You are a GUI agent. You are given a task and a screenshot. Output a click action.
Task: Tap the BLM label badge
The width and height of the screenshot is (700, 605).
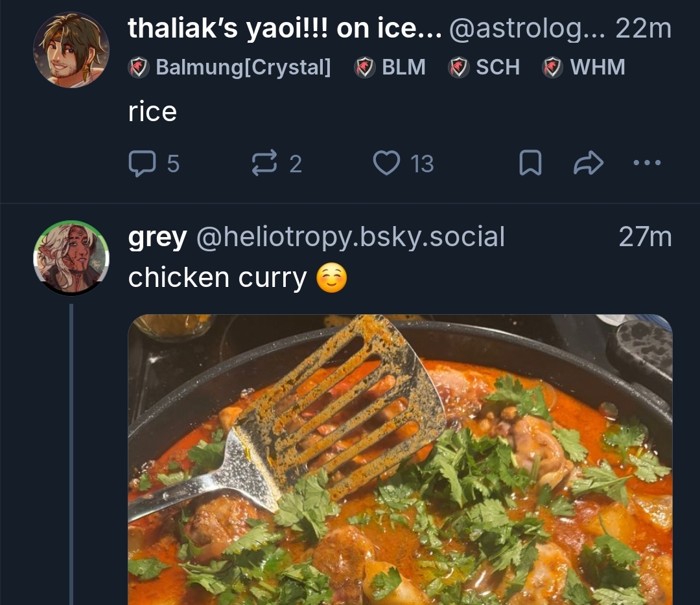[x=390, y=67]
